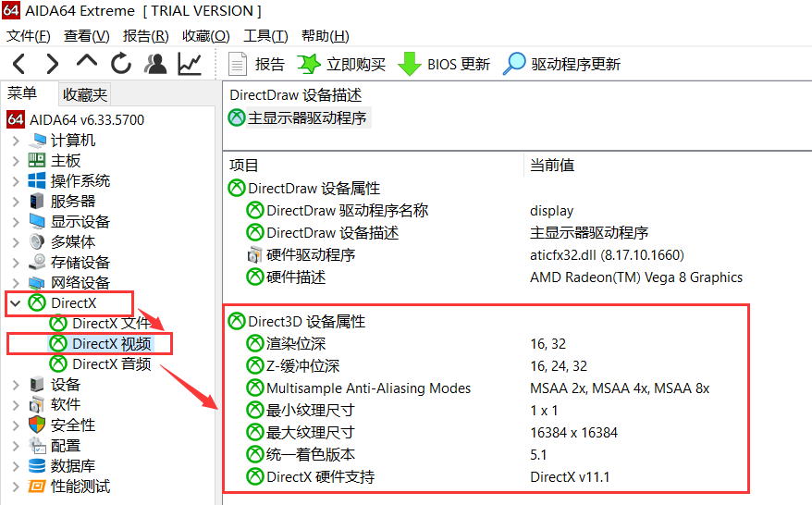Click the 性能测试 benchmark icon
Viewport: 812px width, 505px height.
click(x=37, y=487)
